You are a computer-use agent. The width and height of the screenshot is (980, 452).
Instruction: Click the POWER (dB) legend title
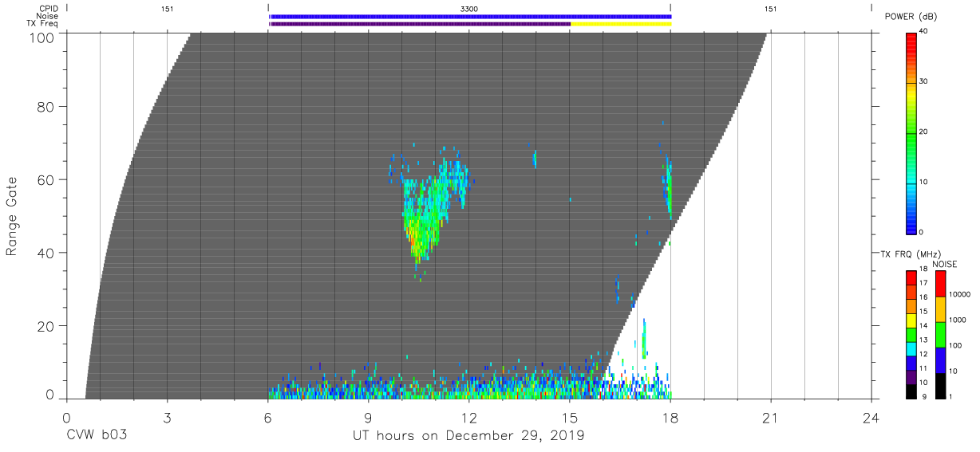[x=911, y=17]
